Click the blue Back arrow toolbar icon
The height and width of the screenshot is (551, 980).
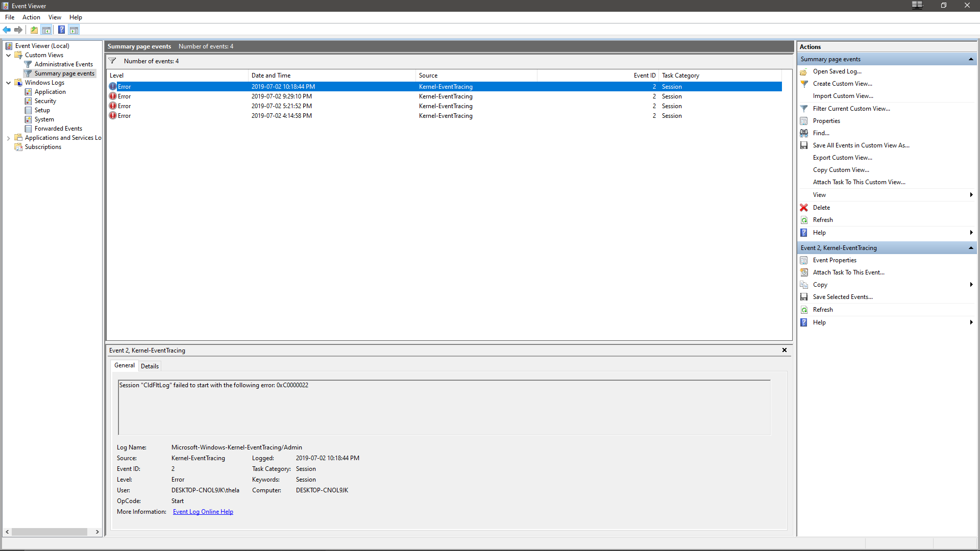point(7,30)
